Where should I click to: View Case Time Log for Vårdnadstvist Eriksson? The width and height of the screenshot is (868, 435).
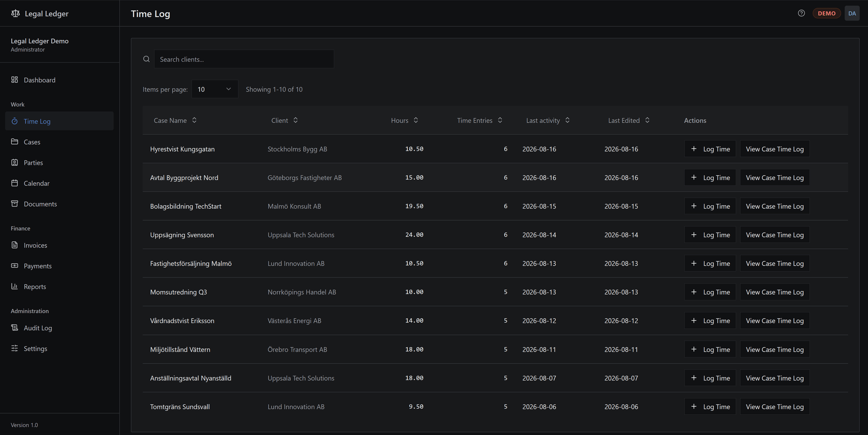pyautogui.click(x=775, y=321)
